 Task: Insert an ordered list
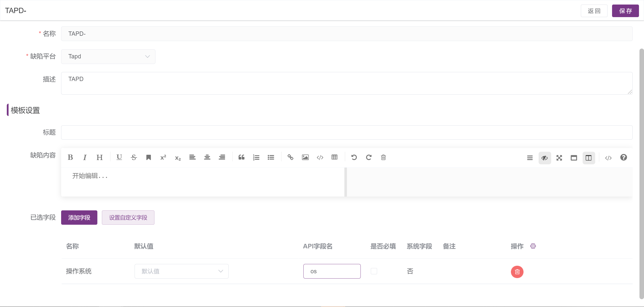(256, 158)
